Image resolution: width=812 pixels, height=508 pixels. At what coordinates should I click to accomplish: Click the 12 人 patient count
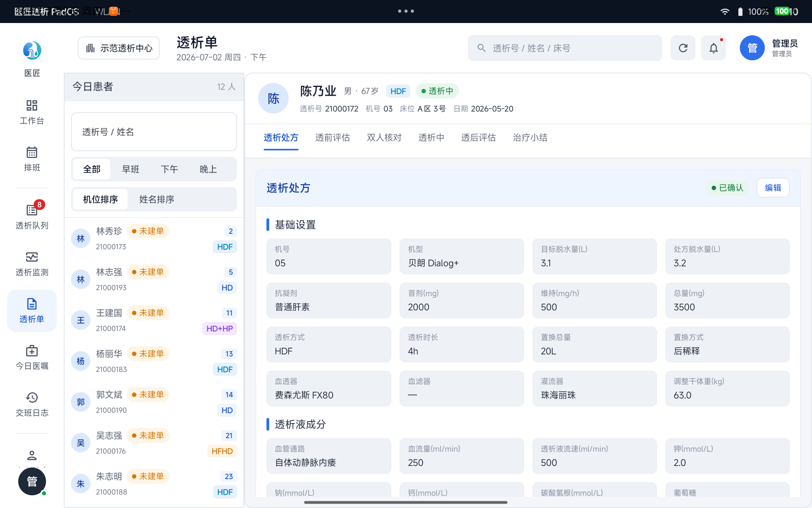226,87
